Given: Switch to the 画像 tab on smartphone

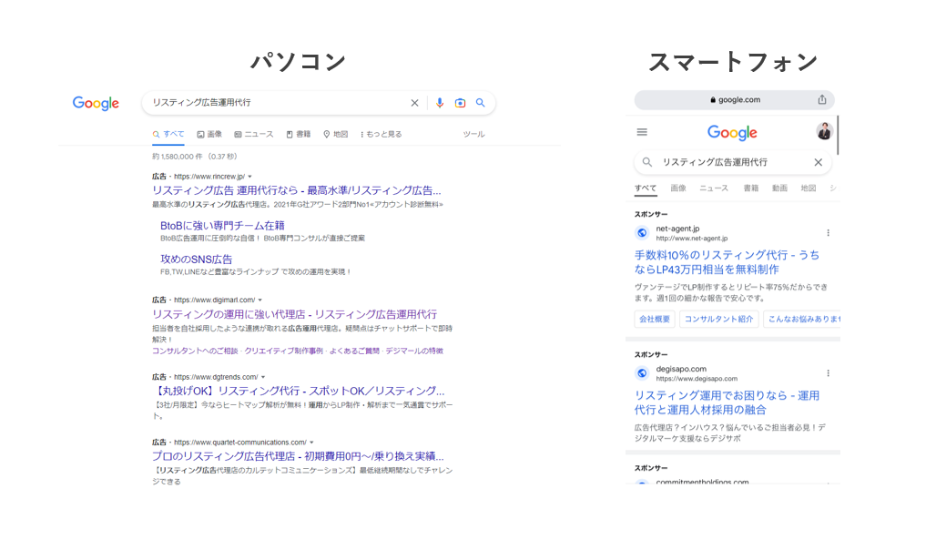Looking at the screenshot, I should pyautogui.click(x=678, y=188).
